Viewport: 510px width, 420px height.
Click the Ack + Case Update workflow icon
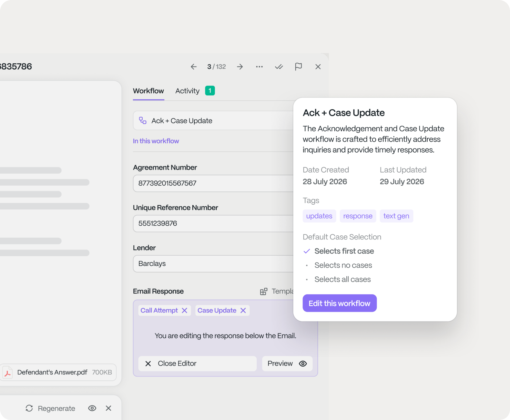tap(143, 121)
